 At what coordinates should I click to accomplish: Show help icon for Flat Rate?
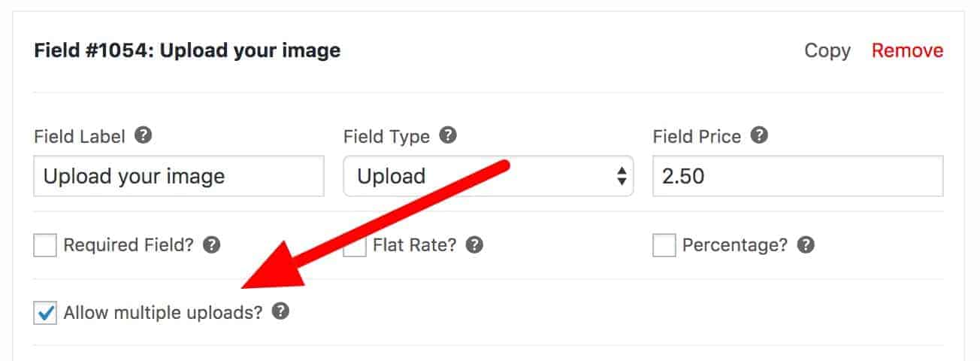click(x=474, y=245)
